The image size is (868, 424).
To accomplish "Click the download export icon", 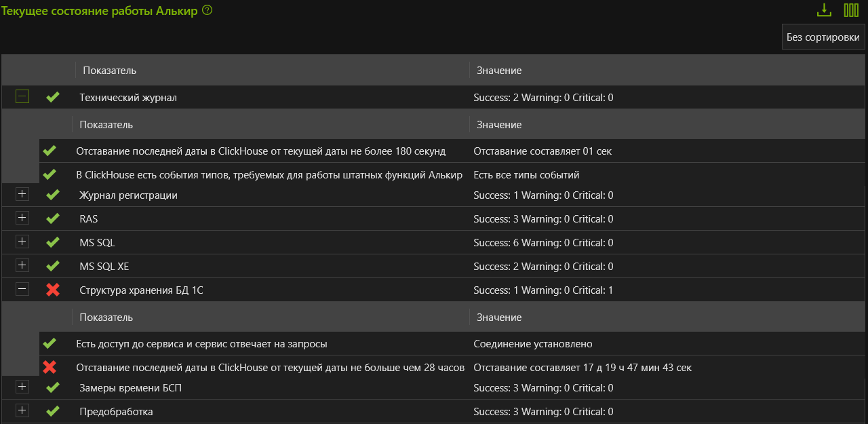I will (824, 10).
